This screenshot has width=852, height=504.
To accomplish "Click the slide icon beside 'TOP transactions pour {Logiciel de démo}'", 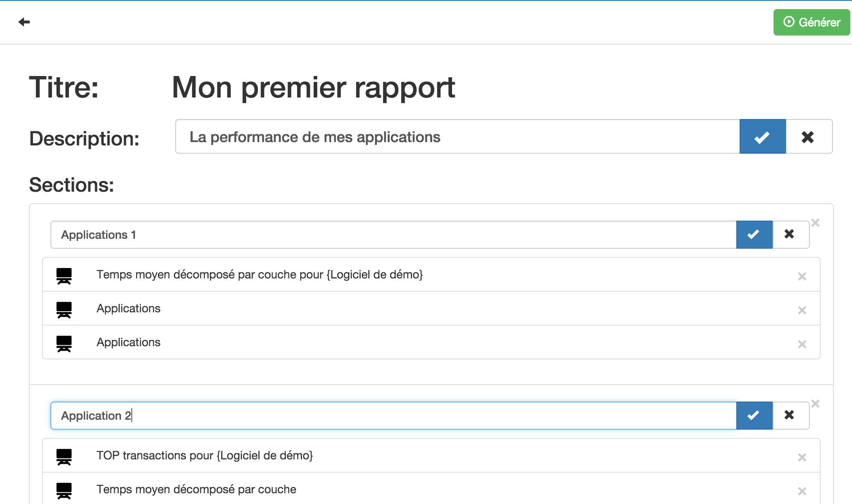I will pyautogui.click(x=65, y=456).
